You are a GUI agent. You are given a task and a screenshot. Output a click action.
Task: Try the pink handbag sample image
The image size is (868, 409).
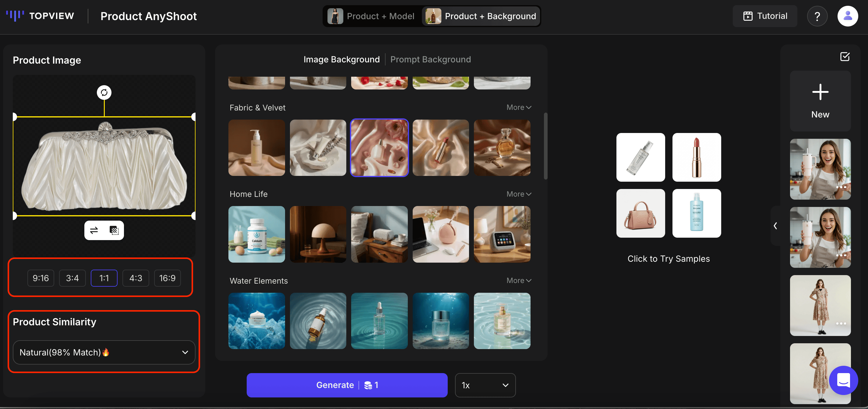(640, 213)
